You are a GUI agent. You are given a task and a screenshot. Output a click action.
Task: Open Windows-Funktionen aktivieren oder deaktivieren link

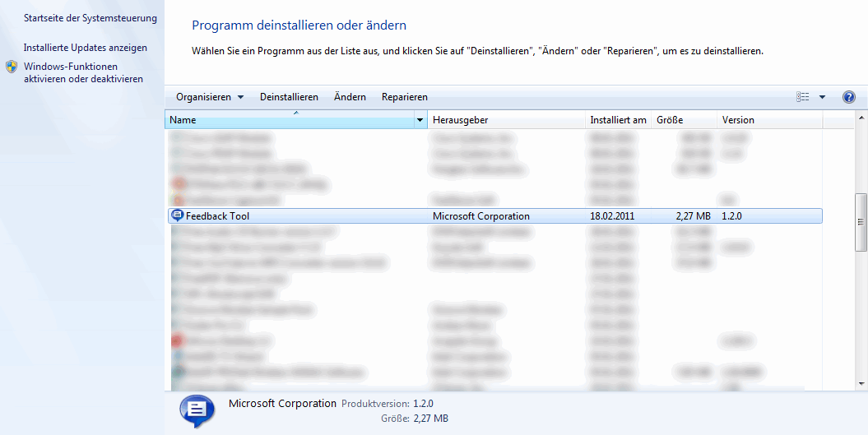click(83, 72)
